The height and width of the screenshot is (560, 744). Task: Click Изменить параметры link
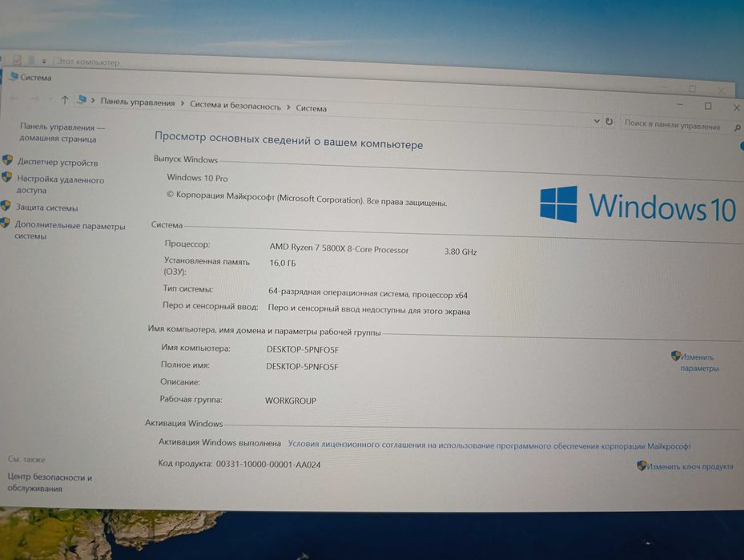699,363
